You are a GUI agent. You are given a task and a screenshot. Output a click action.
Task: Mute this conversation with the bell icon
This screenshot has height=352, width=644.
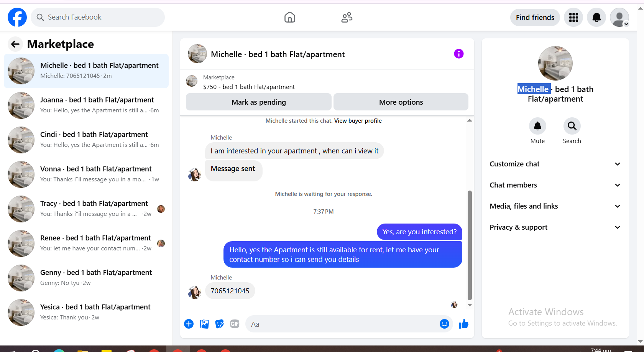coord(537,126)
